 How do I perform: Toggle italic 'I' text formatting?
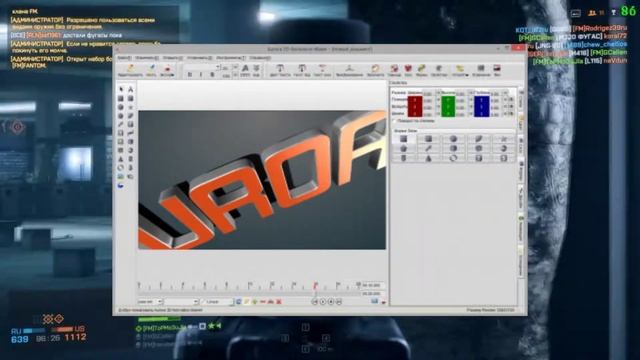201,74
